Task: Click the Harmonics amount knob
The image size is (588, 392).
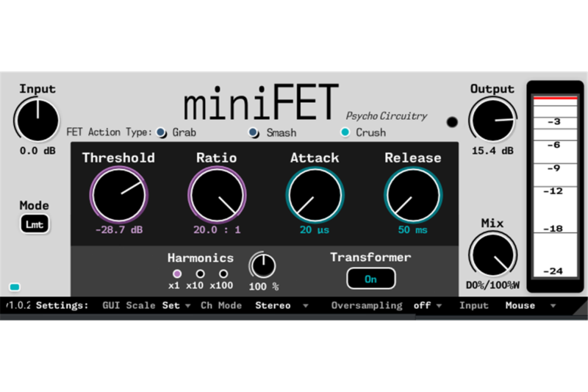Action: tap(262, 265)
